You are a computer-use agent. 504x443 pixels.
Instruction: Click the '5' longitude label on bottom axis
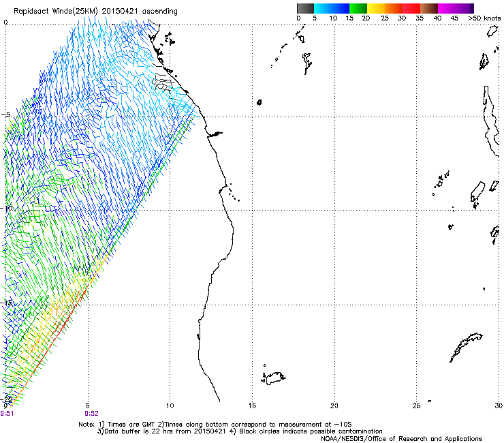88,406
